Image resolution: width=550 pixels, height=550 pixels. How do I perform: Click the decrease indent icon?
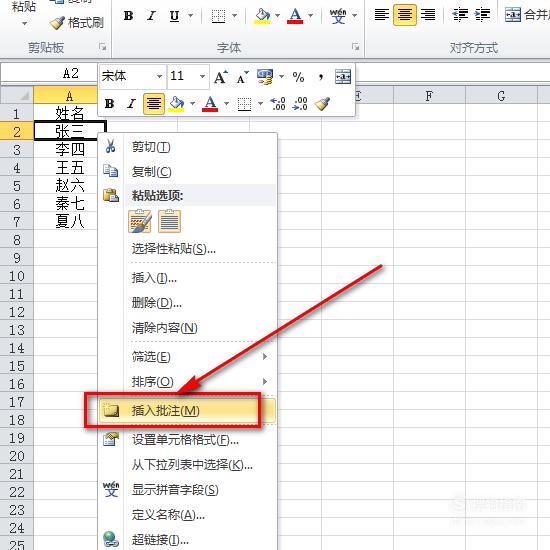tap(460, 15)
